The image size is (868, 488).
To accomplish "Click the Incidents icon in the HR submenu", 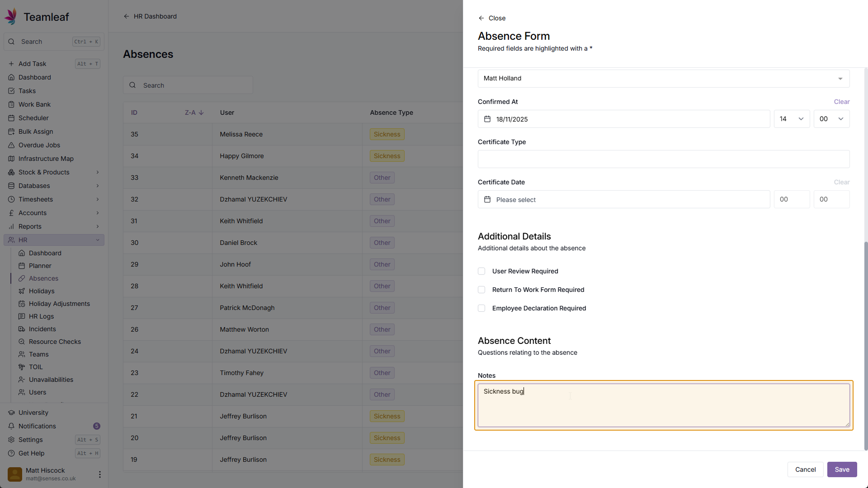I will pos(22,329).
